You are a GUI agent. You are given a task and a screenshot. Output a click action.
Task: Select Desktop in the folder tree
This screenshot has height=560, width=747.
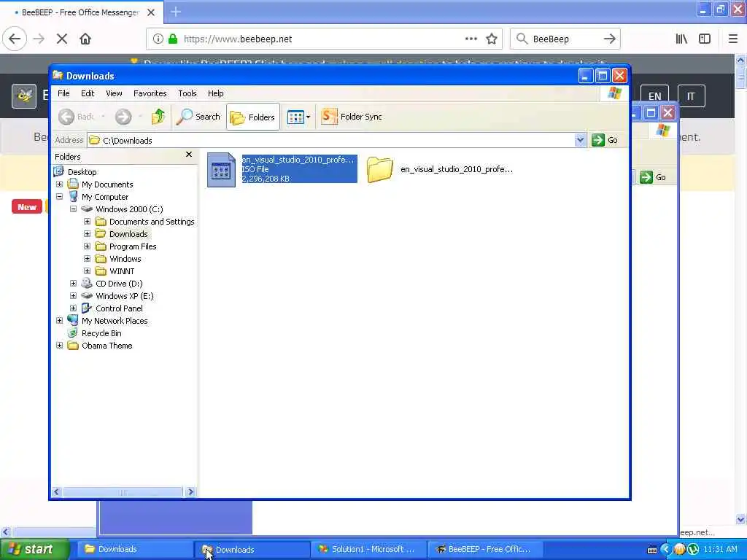coord(82,172)
